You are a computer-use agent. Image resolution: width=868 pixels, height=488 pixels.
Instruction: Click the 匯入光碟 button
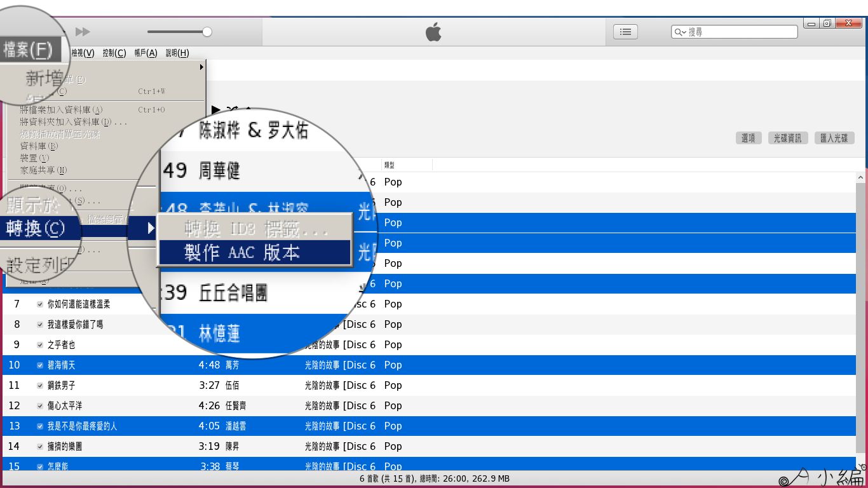(834, 138)
